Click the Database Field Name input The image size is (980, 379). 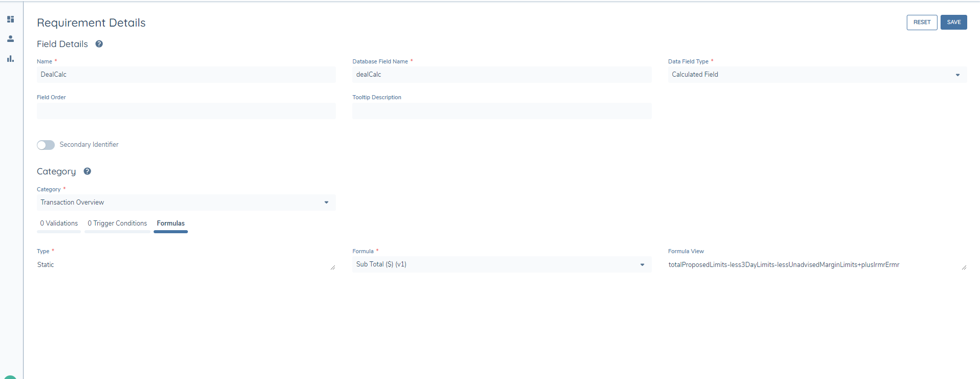point(501,75)
